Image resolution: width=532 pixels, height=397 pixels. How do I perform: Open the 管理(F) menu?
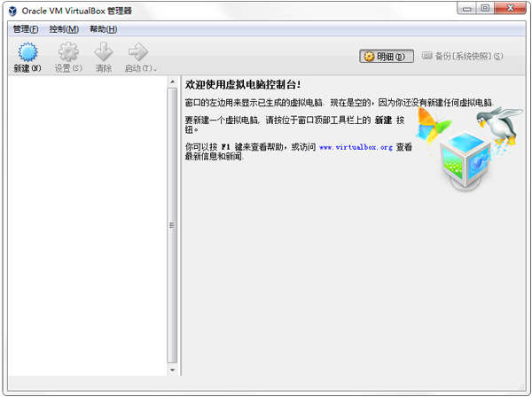tap(26, 29)
